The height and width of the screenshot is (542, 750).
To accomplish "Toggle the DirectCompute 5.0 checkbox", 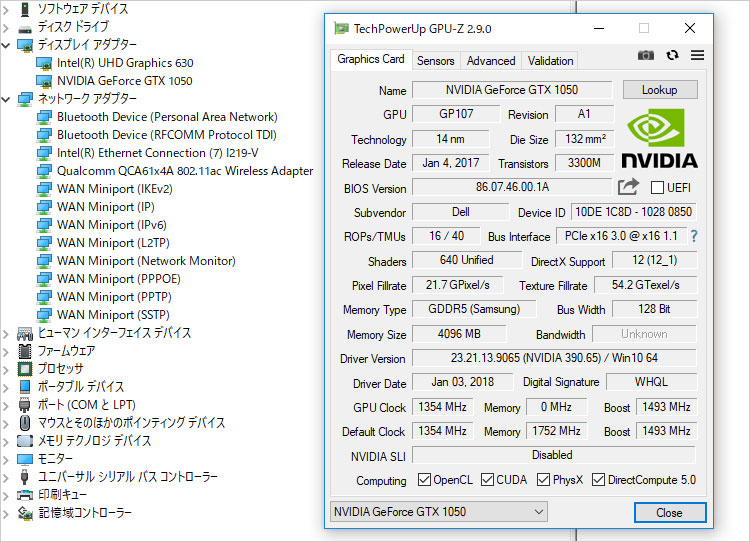I will (598, 479).
